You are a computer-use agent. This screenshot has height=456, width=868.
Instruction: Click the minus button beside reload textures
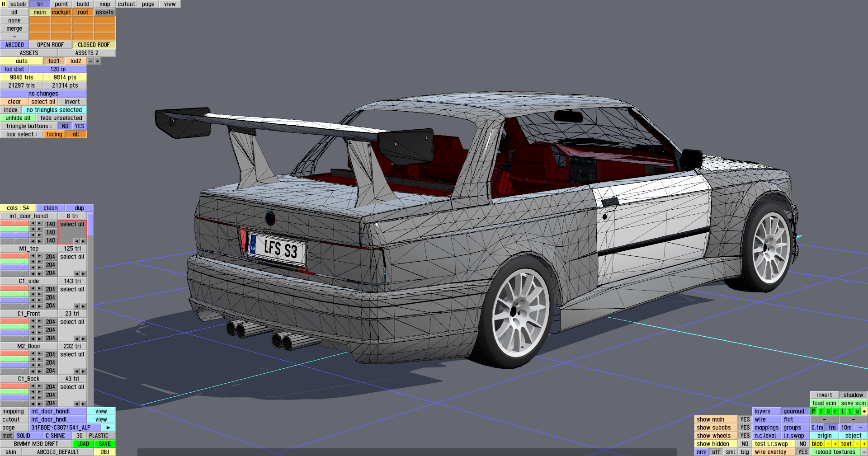tap(864, 452)
